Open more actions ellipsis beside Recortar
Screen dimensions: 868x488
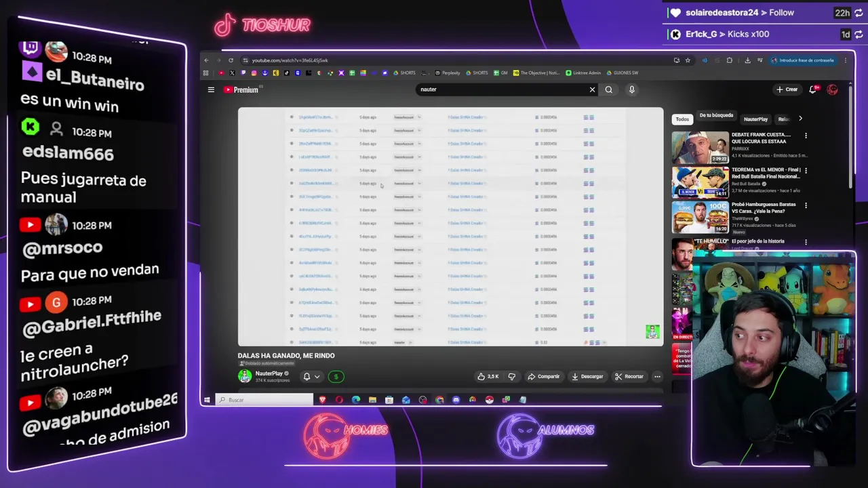click(x=657, y=377)
